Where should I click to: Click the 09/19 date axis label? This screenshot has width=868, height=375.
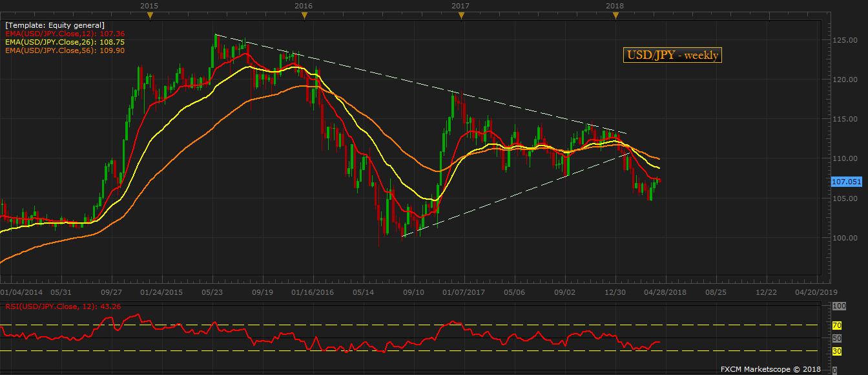pos(263,292)
